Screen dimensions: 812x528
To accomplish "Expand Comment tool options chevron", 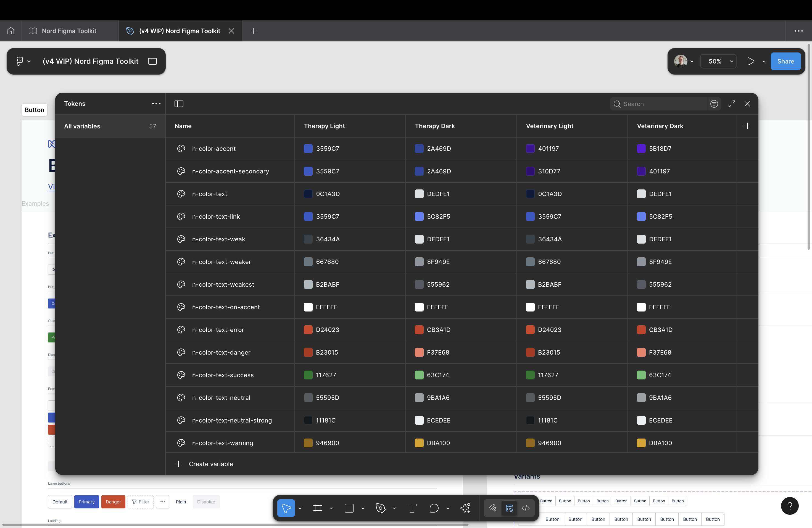I will [x=448, y=508].
